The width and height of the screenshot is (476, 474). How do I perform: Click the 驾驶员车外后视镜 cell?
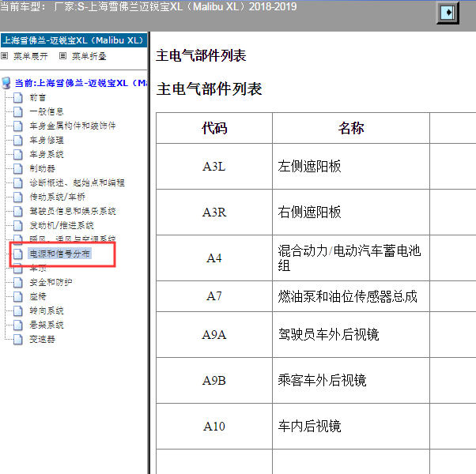click(351, 334)
